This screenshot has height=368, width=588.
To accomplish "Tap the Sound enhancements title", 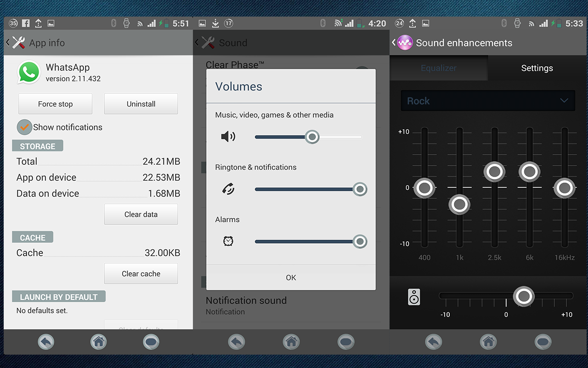I will tap(464, 43).
